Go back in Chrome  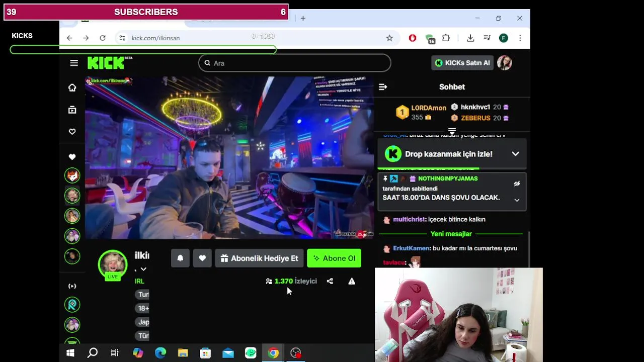point(69,38)
